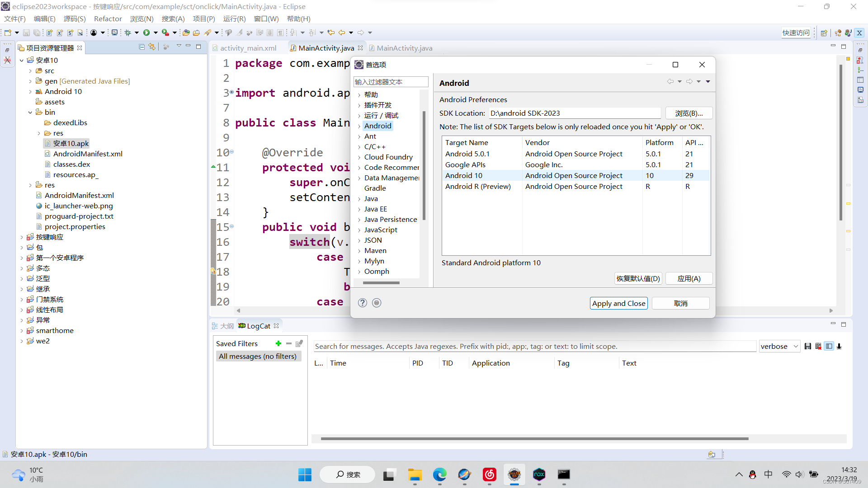Click the Save All toolbar icon

(37, 33)
